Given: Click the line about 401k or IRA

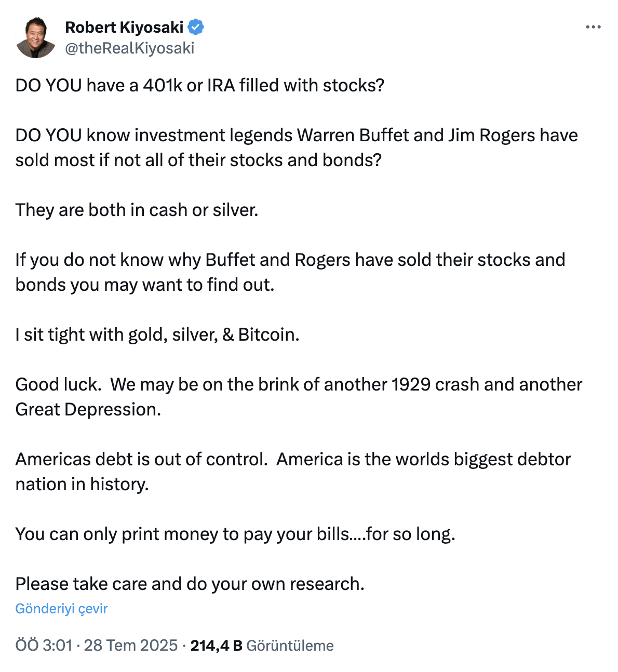Looking at the screenshot, I should coord(200,85).
